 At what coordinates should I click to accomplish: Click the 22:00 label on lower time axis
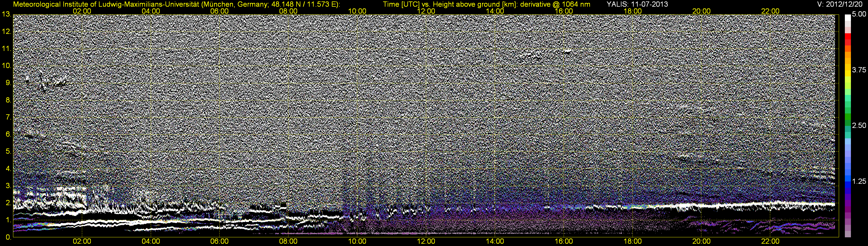click(x=770, y=241)
